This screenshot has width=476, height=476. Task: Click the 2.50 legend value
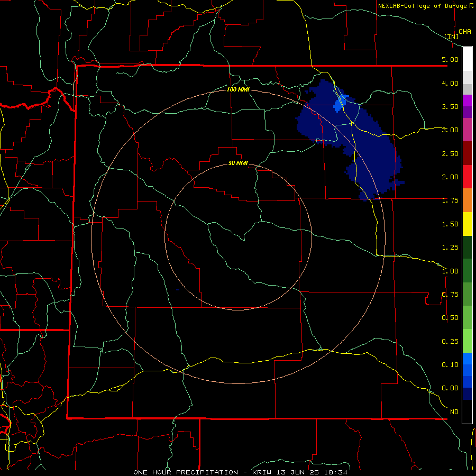point(450,153)
